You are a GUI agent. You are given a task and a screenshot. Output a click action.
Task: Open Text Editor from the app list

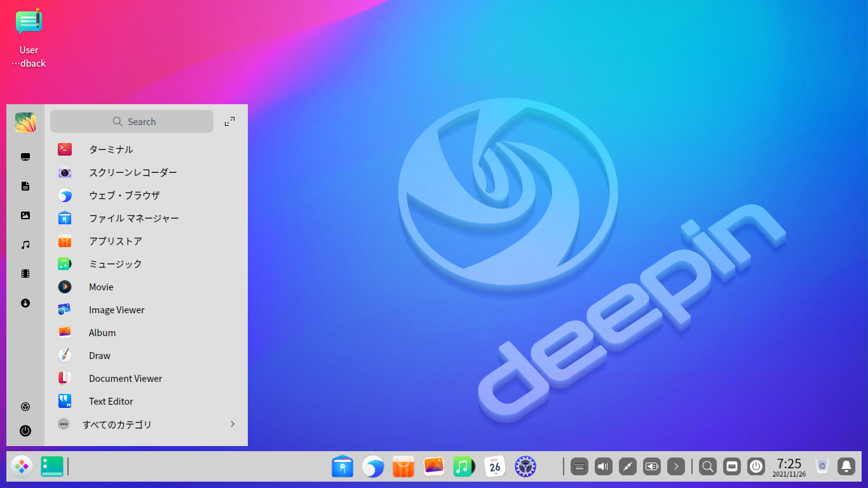pos(146,401)
